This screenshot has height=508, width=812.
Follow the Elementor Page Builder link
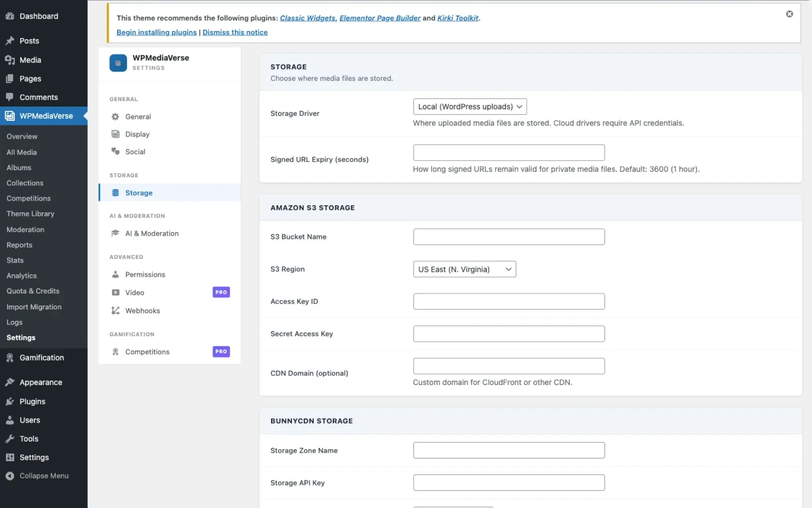(380, 18)
